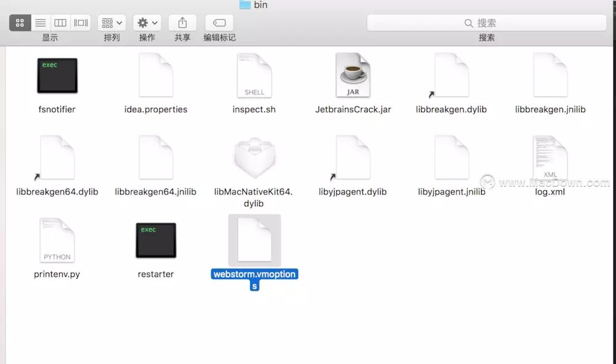This screenshot has width=616, height=364.
Task: Select the fsnotifier exec icon
Action: pos(57,75)
